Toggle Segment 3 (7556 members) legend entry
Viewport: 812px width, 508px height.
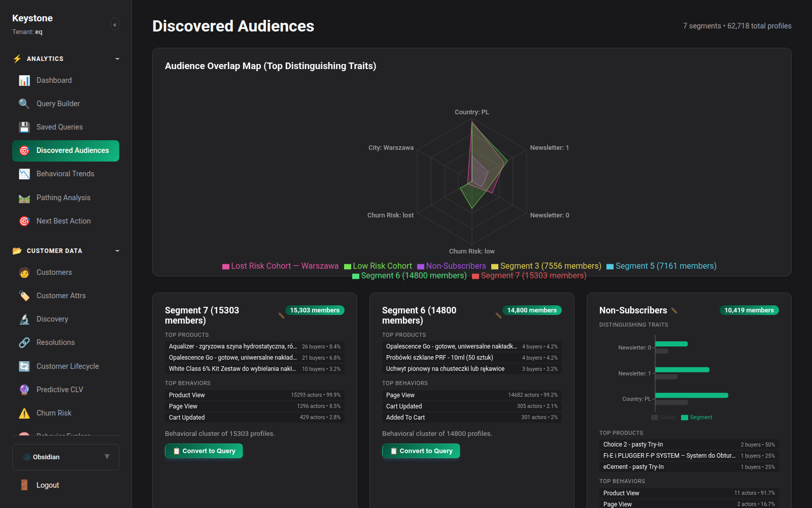(546, 266)
